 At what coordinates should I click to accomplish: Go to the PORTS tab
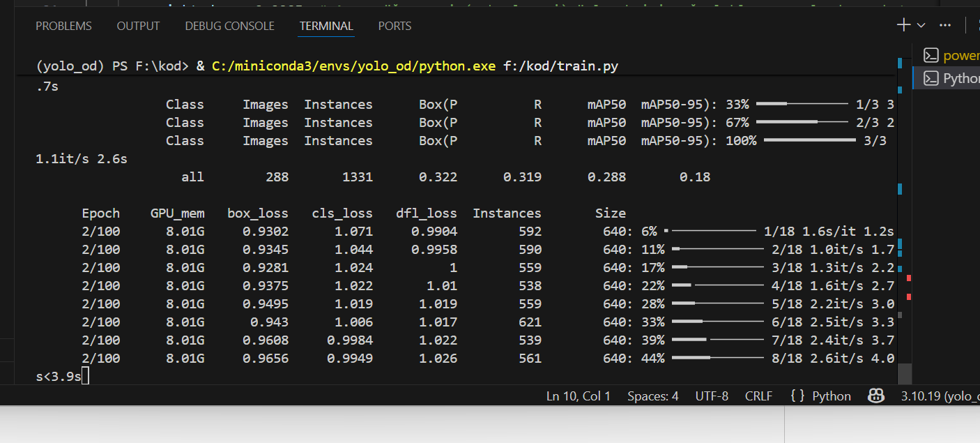point(395,26)
